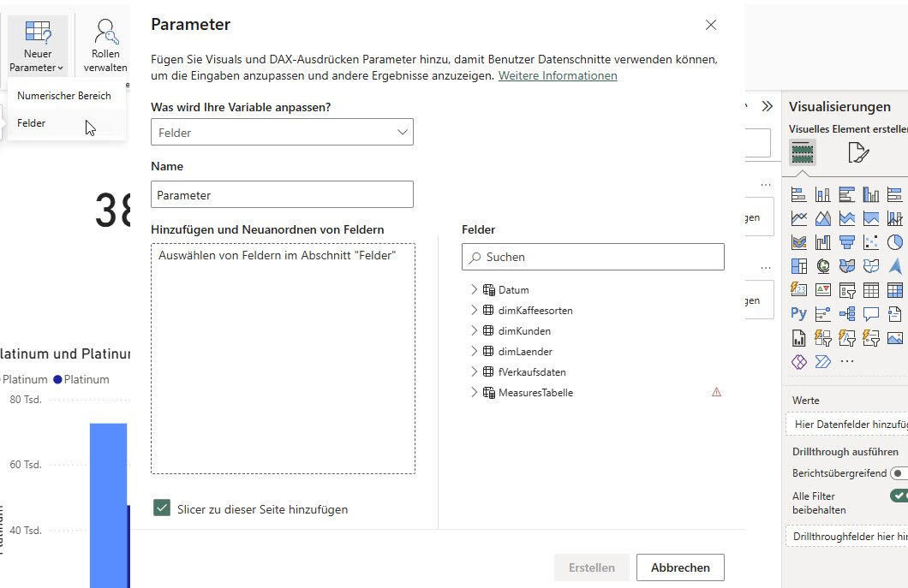Select the treemap visual icon
The height and width of the screenshot is (588, 908).
tap(799, 266)
